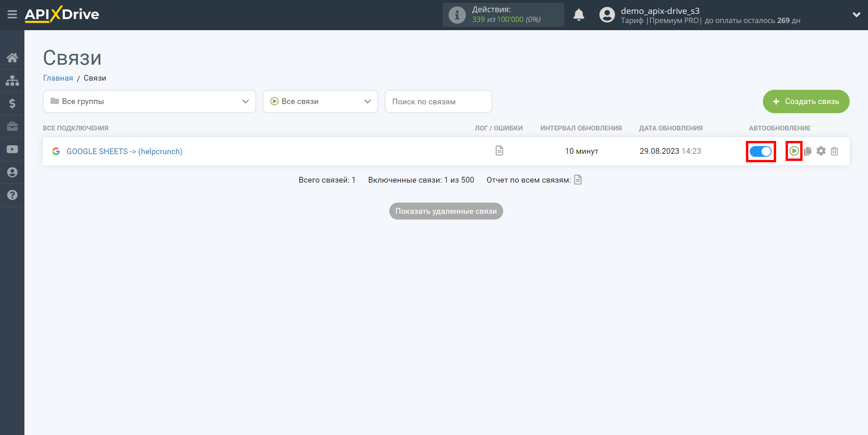Click the 'Главная' breadcrumb link
868x435 pixels.
click(58, 78)
